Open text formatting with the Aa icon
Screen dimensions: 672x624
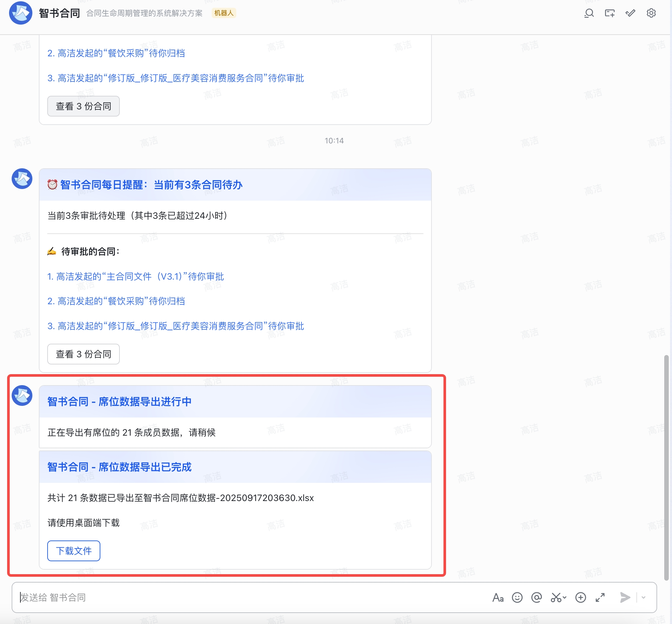[499, 597]
